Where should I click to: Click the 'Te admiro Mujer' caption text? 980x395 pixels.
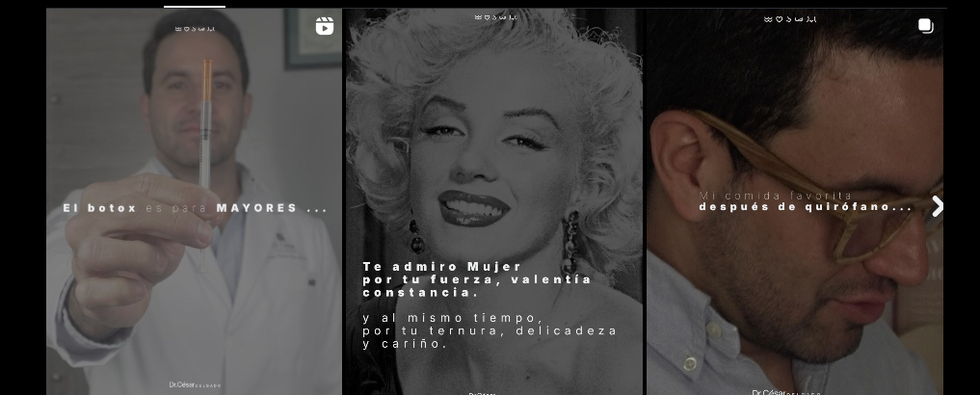click(441, 267)
